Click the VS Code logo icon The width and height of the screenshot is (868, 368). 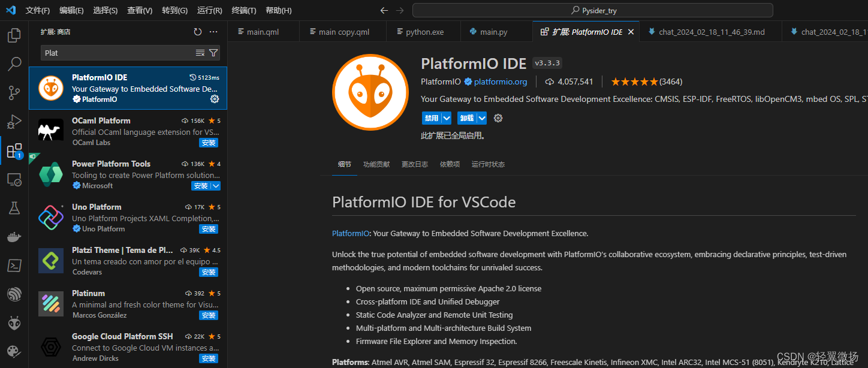tap(10, 10)
